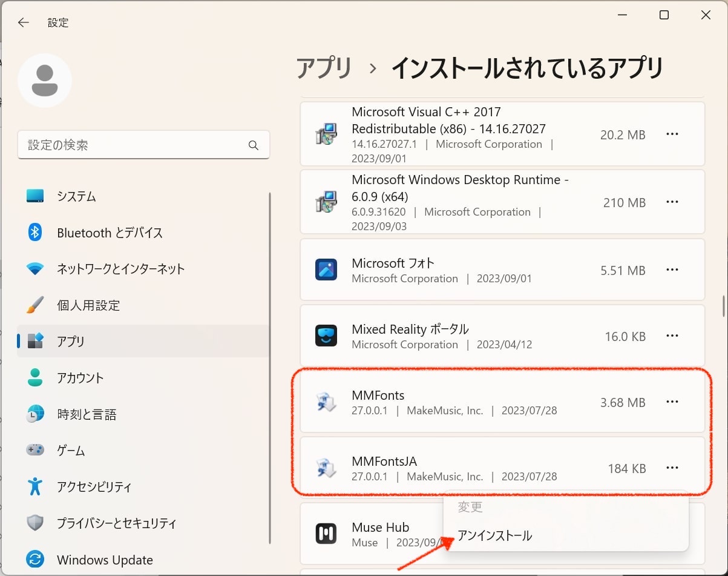Click the Wi-Fi network icon
Viewport: 728px width, 576px height.
(x=35, y=269)
